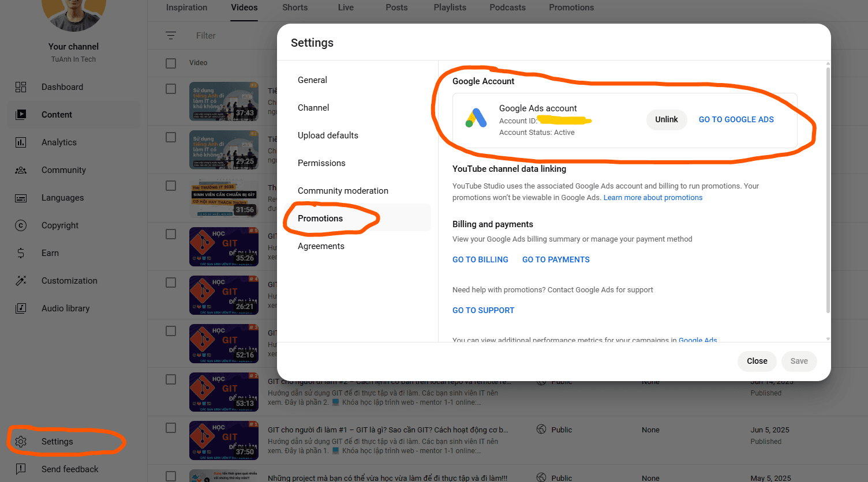Viewport: 868px width, 482px height.
Task: Open Send feedback via its icon
Action: pyautogui.click(x=21, y=469)
